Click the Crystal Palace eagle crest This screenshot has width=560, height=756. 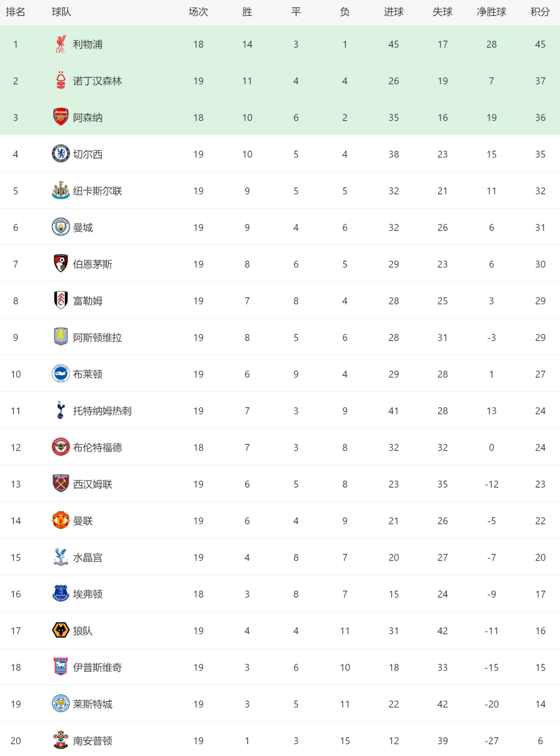pyautogui.click(x=60, y=558)
